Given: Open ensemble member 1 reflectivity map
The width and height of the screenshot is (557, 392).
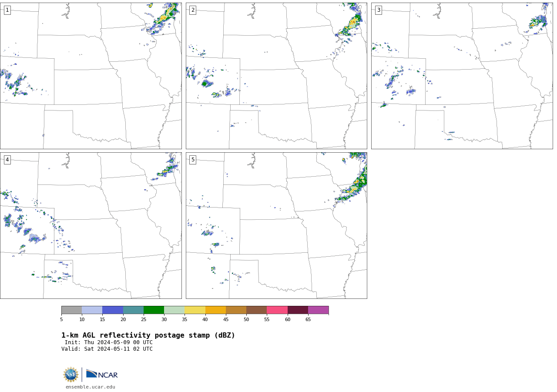Looking at the screenshot, I should 91,76.
